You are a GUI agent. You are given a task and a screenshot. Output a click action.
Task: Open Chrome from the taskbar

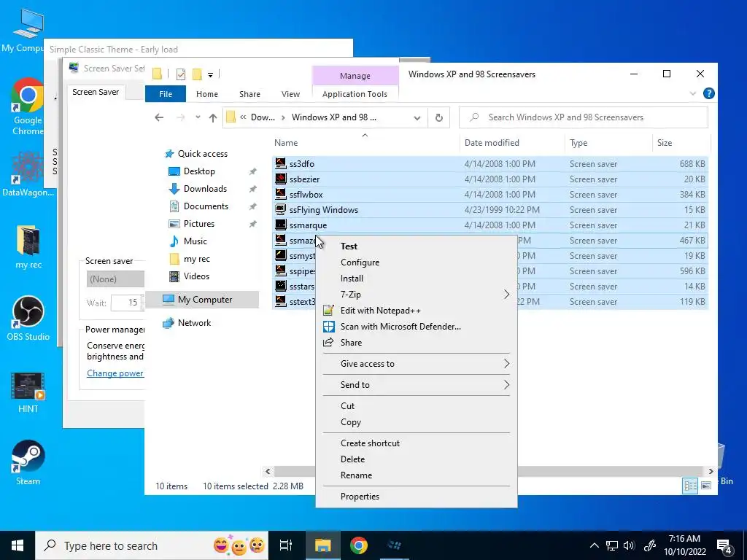(359, 545)
